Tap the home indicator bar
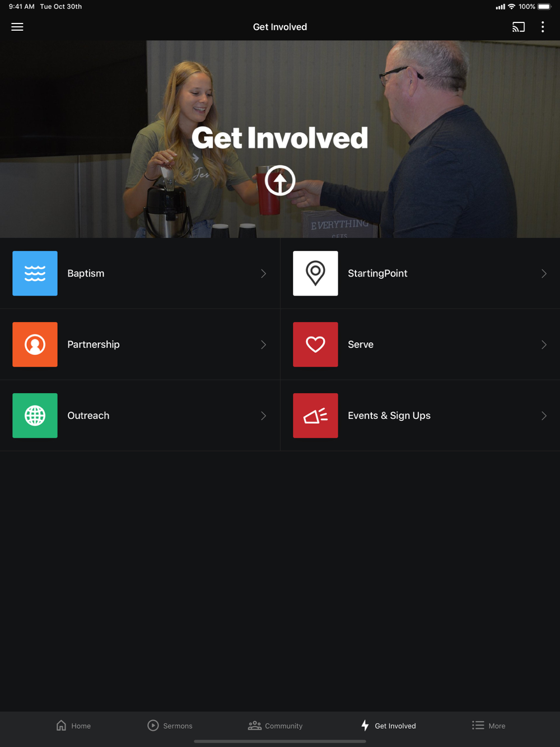The image size is (560, 747). coord(280,741)
